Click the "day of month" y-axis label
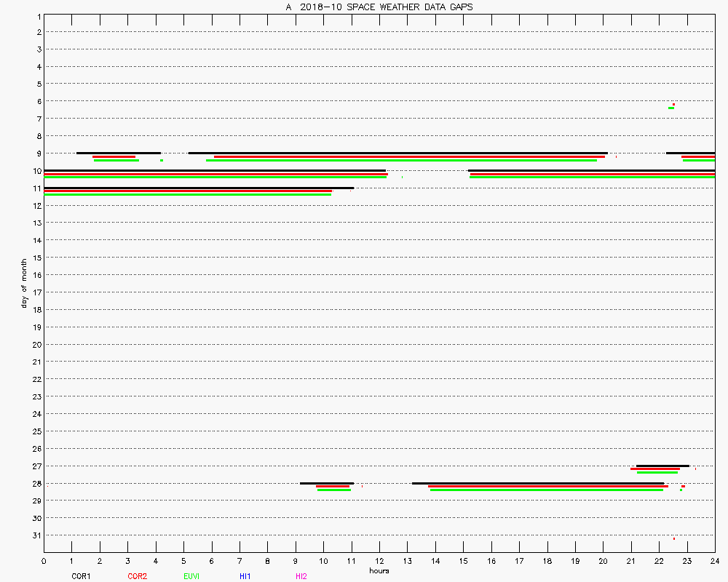The width and height of the screenshot is (728, 582). pyautogui.click(x=24, y=283)
